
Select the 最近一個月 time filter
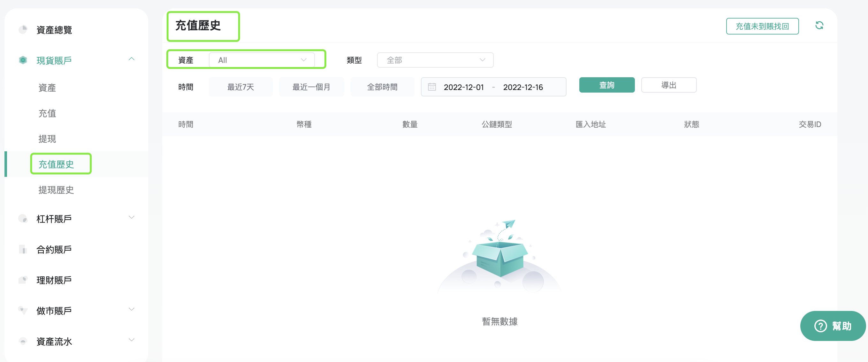pyautogui.click(x=311, y=87)
